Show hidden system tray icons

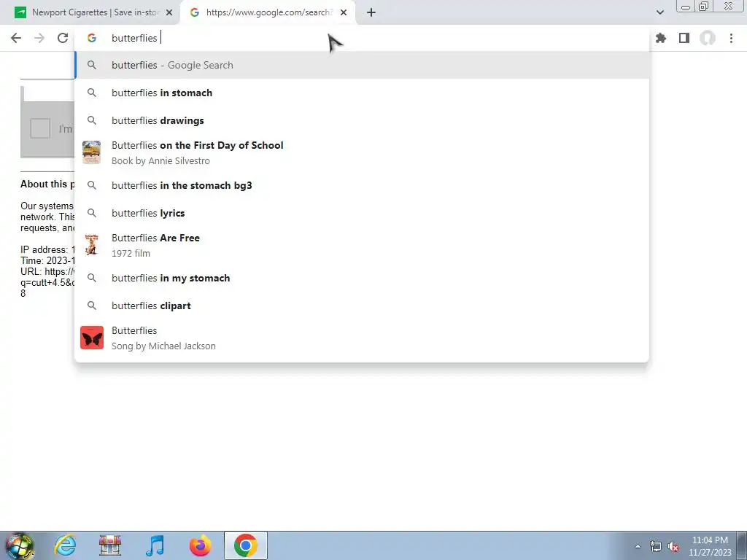638,546
